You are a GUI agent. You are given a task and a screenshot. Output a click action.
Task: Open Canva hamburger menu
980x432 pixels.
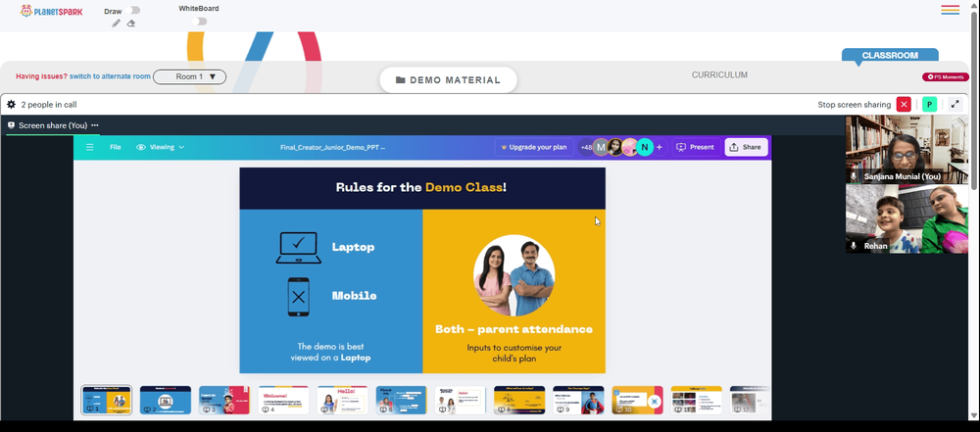click(x=90, y=147)
